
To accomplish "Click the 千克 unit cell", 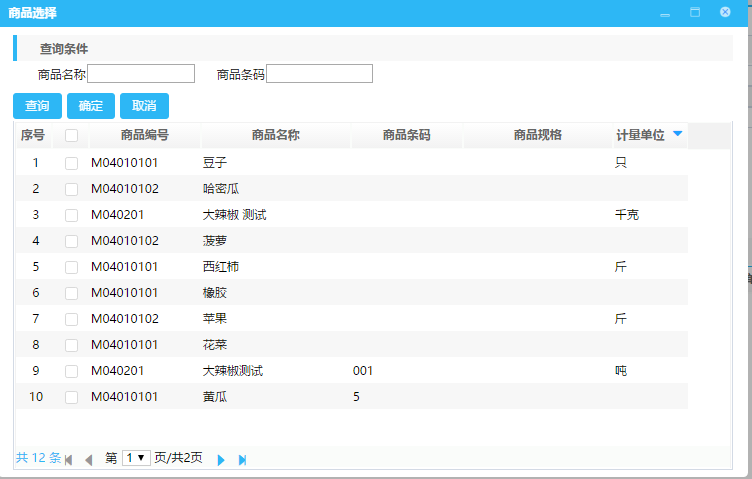I will (627, 214).
